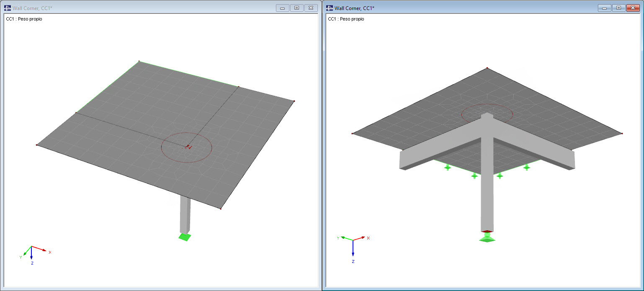Image resolution: width=644 pixels, height=291 pixels.
Task: Click 'CC1 : Peso propio' label in right window
Action: 346,19
